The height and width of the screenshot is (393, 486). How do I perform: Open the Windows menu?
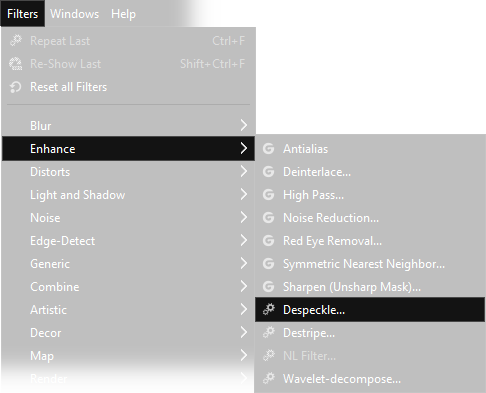click(75, 14)
